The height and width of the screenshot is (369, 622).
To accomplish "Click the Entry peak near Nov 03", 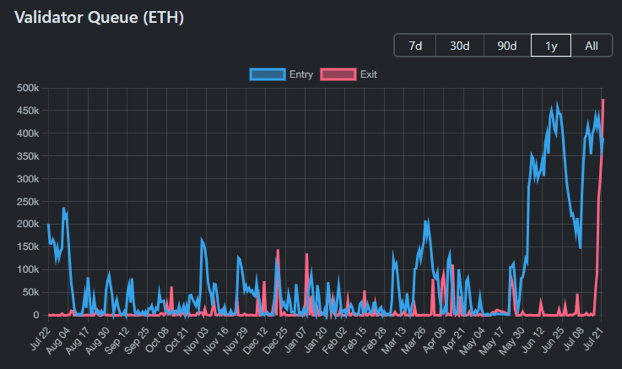I will [202, 239].
